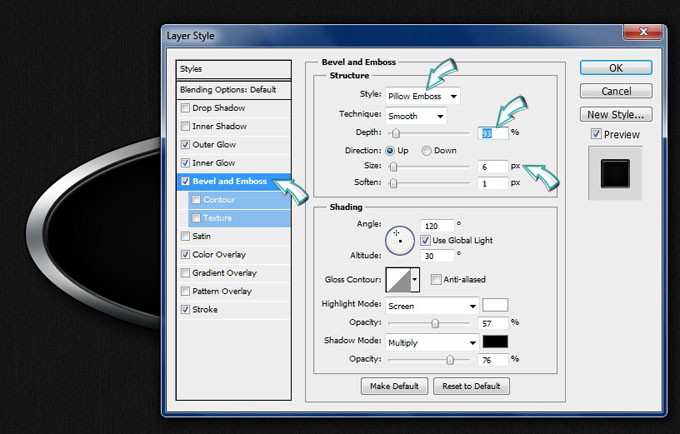Click the Size value field showing 6
680x434 pixels.
493,167
